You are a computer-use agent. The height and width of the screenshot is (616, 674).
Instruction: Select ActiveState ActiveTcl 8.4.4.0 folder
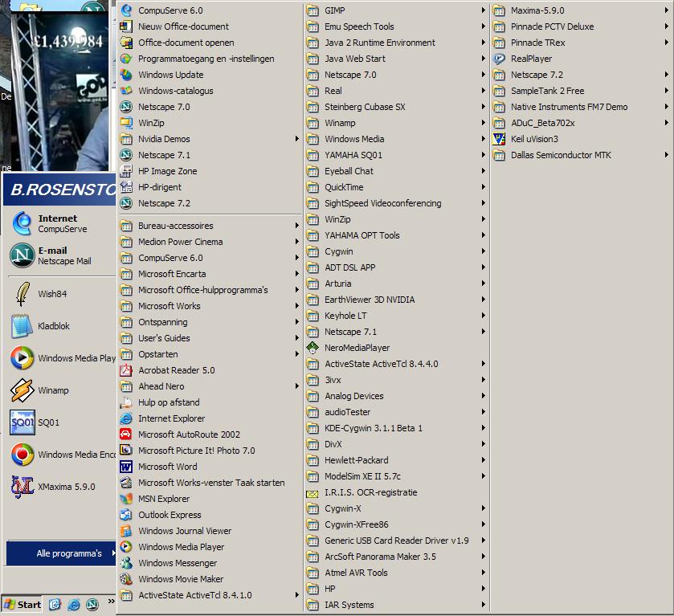tap(396, 364)
